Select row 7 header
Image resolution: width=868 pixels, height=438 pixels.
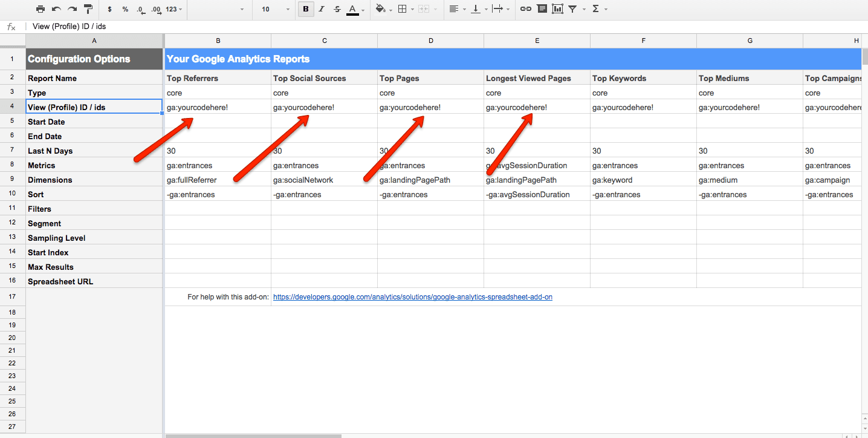(x=13, y=151)
